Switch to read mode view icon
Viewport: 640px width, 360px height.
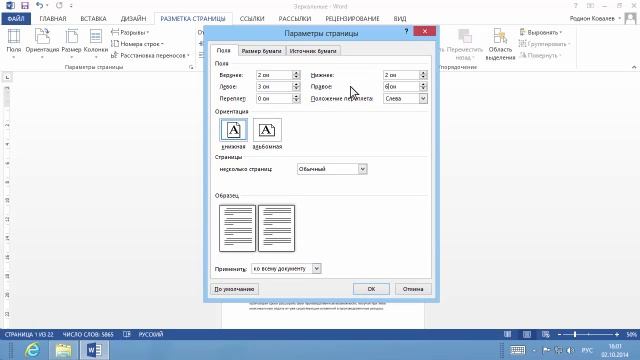coord(507,334)
